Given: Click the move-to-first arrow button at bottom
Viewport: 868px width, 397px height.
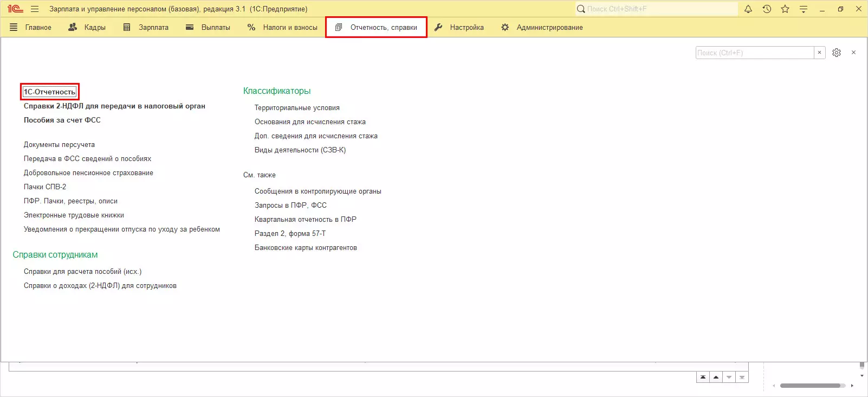Looking at the screenshot, I should point(703,377).
